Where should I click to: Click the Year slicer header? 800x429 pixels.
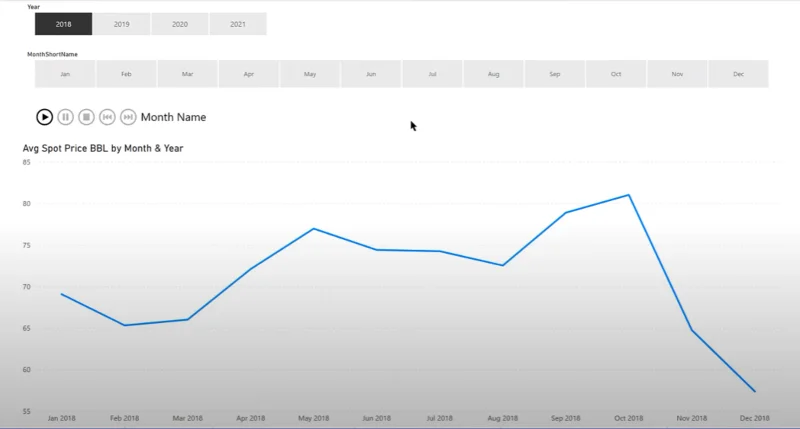(34, 7)
